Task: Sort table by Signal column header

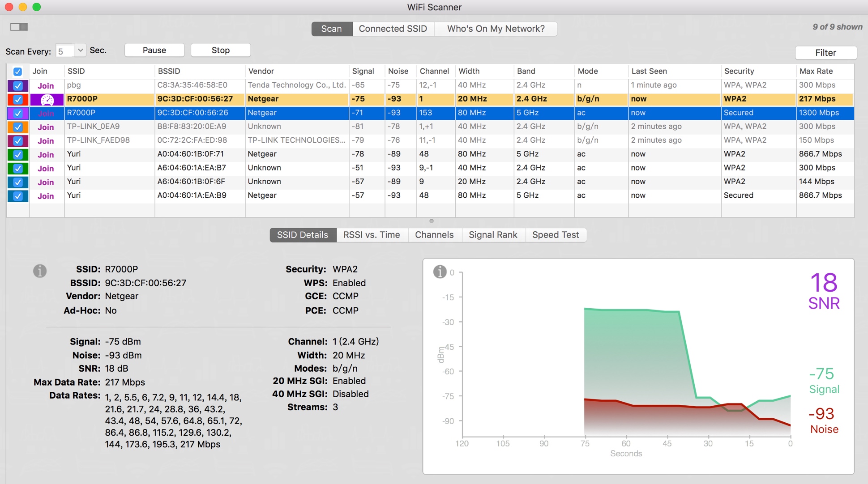Action: pos(363,71)
